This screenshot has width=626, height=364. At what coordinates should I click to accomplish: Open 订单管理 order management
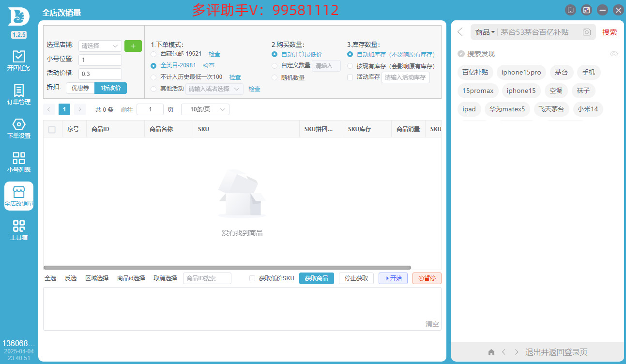coord(19,94)
